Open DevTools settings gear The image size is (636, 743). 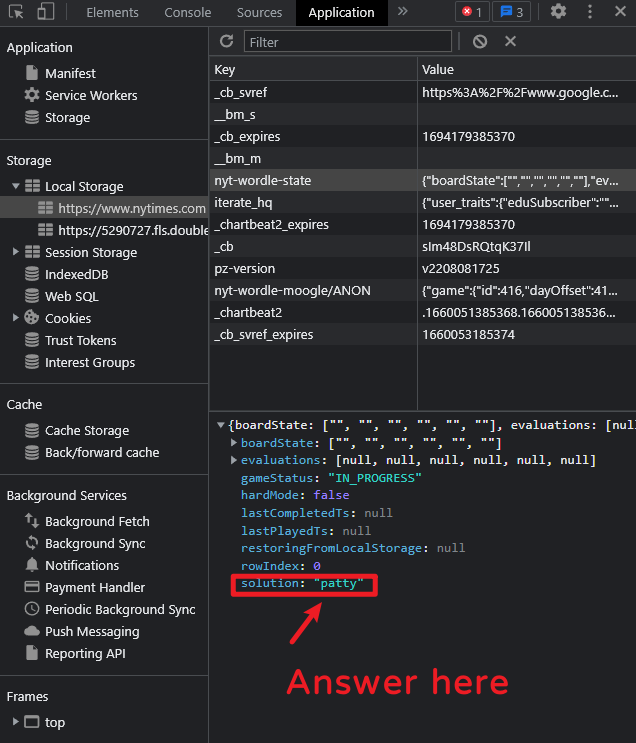point(558,12)
